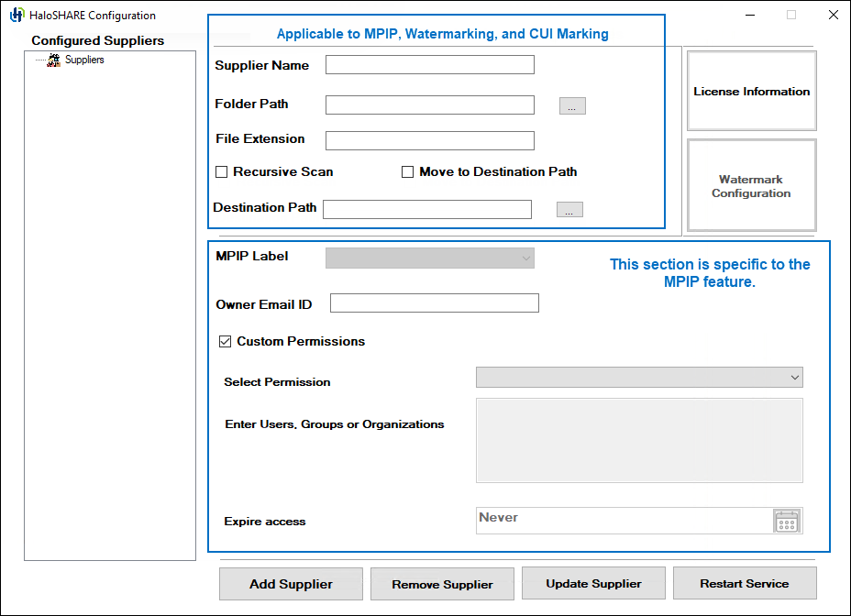The height and width of the screenshot is (616, 851).
Task: Click the HaloSHARE title bar app icon
Action: click(x=17, y=15)
